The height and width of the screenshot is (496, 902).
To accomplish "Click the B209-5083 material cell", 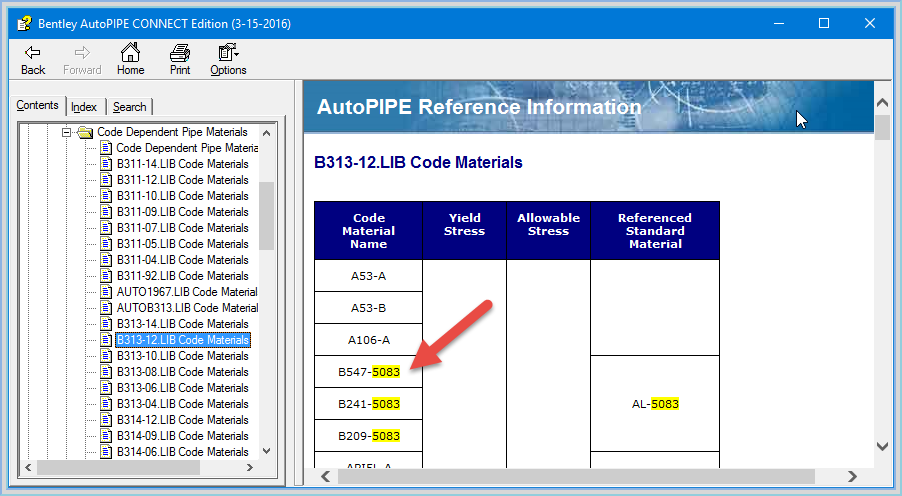I will (368, 436).
